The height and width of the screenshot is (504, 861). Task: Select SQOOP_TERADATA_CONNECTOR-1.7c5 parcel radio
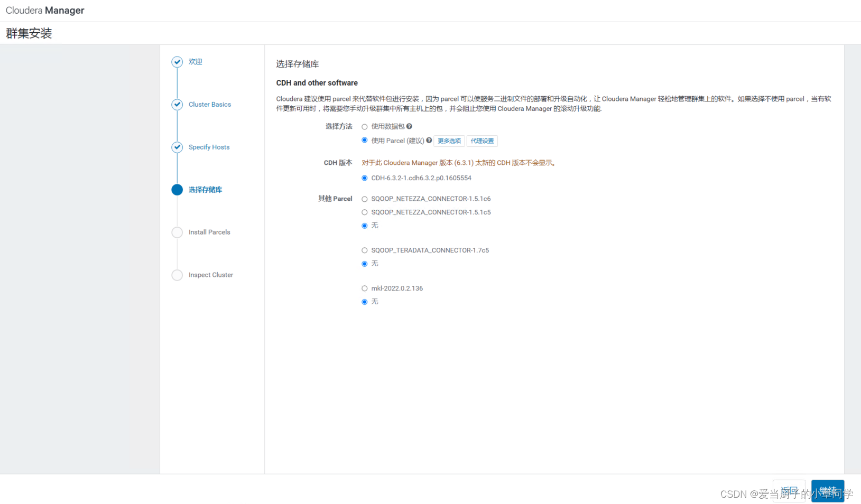pos(364,250)
